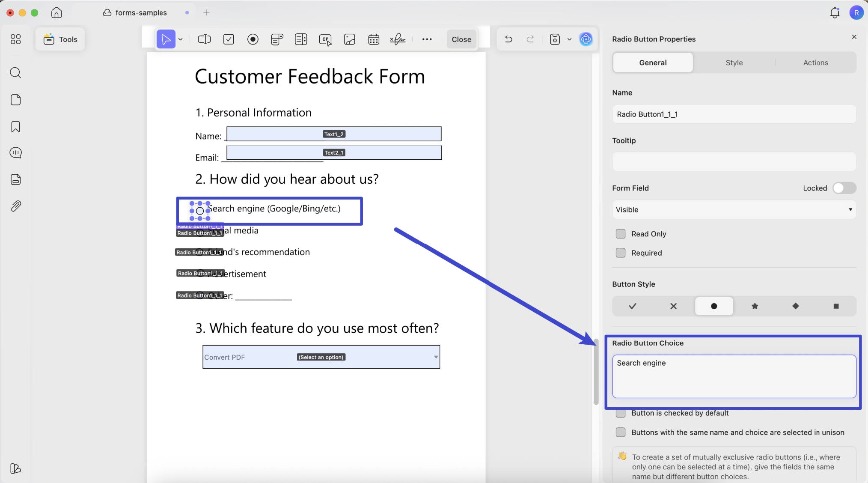Add a new tab with plus
Image resolution: width=868 pixels, height=483 pixels.
[x=206, y=12]
